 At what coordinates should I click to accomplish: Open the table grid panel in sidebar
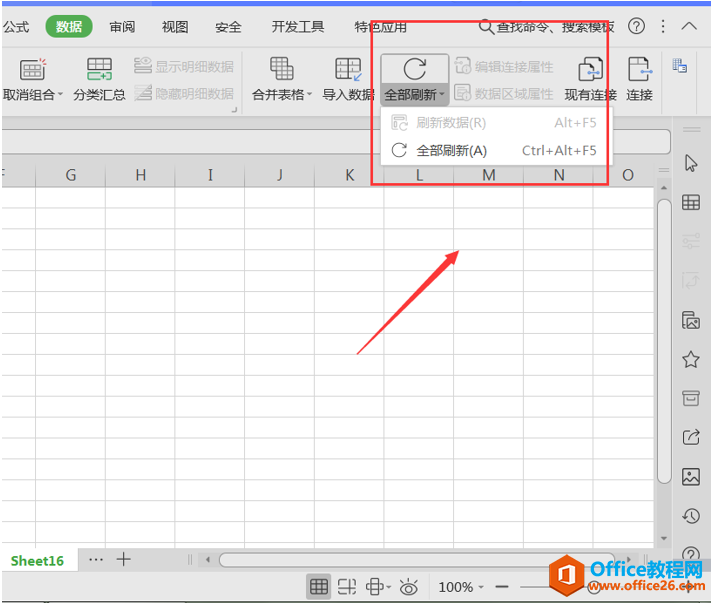pos(691,202)
